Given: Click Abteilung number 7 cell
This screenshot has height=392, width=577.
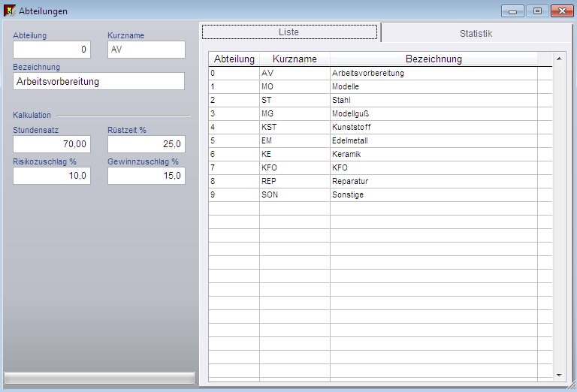Looking at the screenshot, I should point(234,167).
